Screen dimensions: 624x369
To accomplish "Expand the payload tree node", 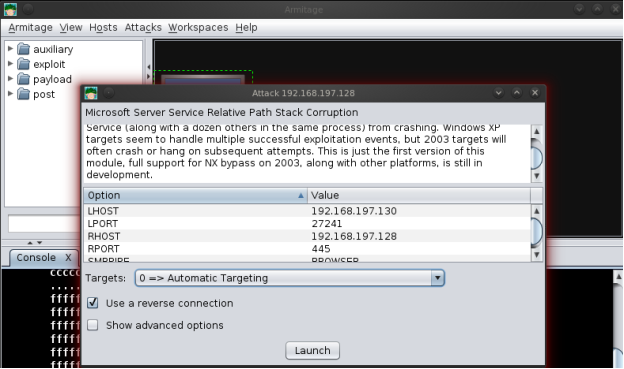I will (x=10, y=78).
